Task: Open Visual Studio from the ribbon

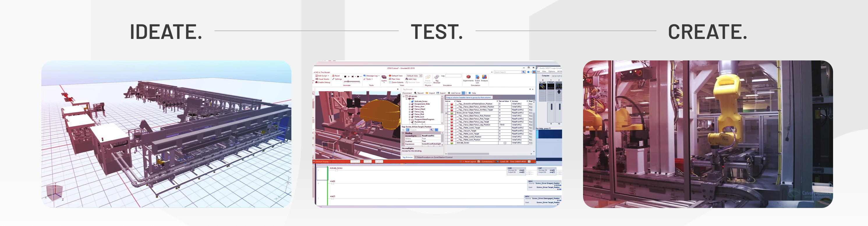Action: coord(322,79)
